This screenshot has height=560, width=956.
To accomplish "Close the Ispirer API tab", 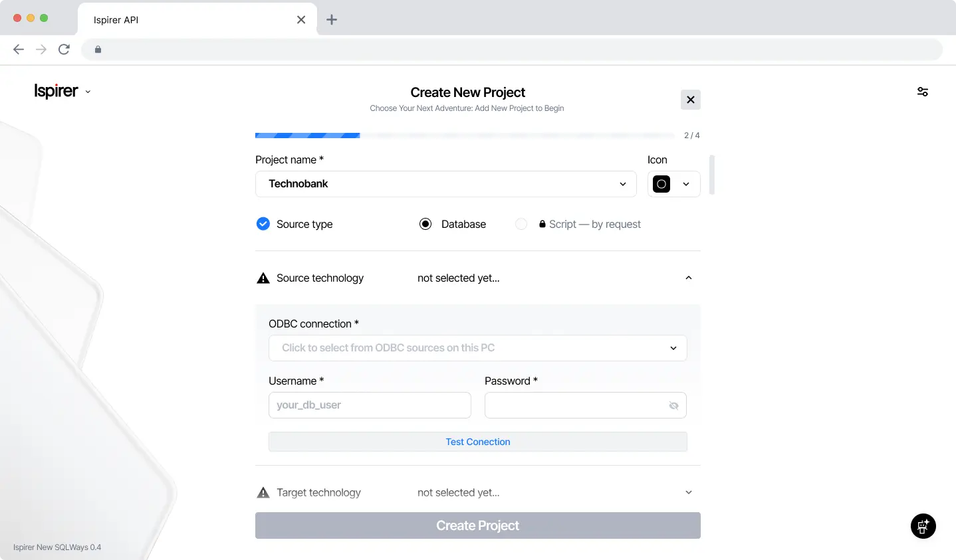I will coord(301,20).
